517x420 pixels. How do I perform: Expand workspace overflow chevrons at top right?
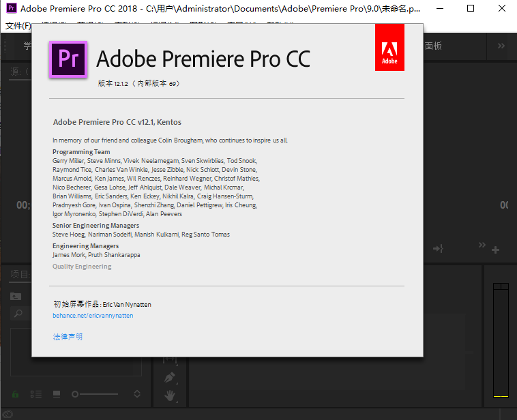[x=501, y=46]
